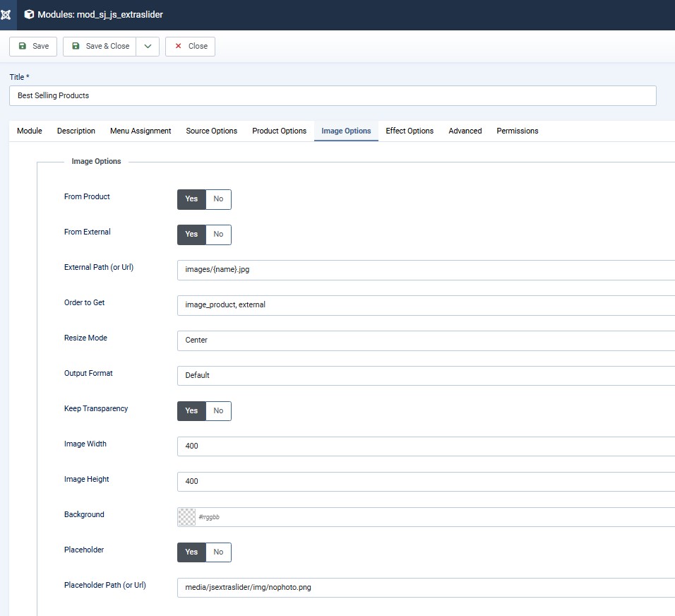Click the Joomla logo icon
Viewport: 675px width, 616px height.
6,15
